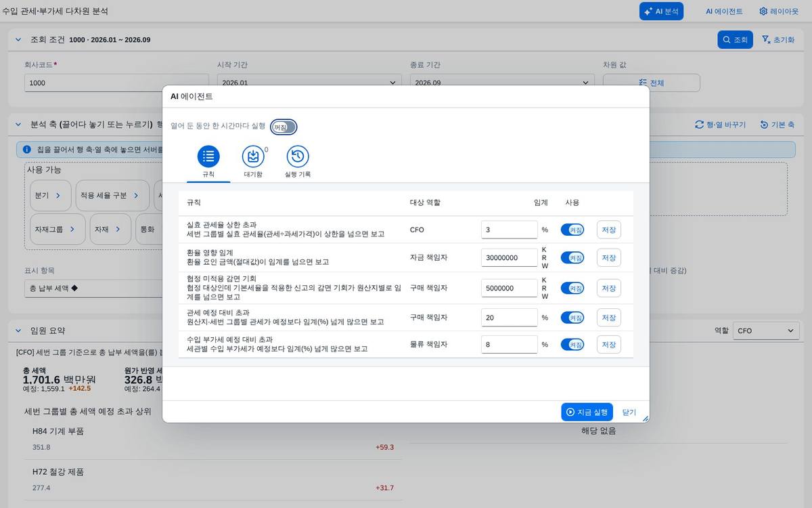Image resolution: width=812 pixels, height=508 pixels.
Task: Select the 자재 dimension chip
Action: [x=110, y=229]
